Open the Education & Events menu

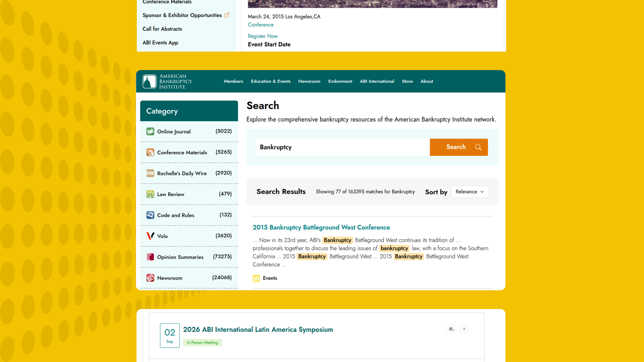271,81
